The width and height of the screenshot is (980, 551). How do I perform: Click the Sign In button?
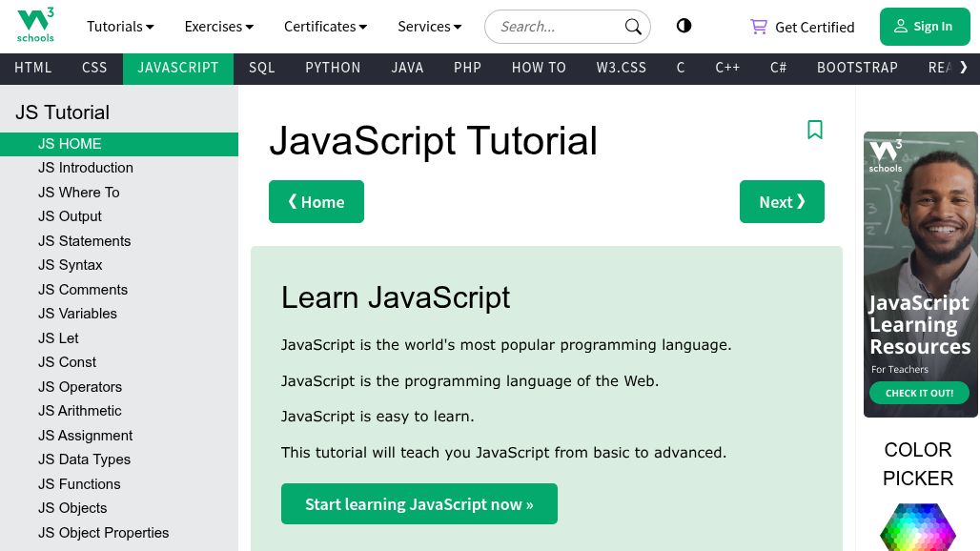pyautogui.click(x=925, y=27)
